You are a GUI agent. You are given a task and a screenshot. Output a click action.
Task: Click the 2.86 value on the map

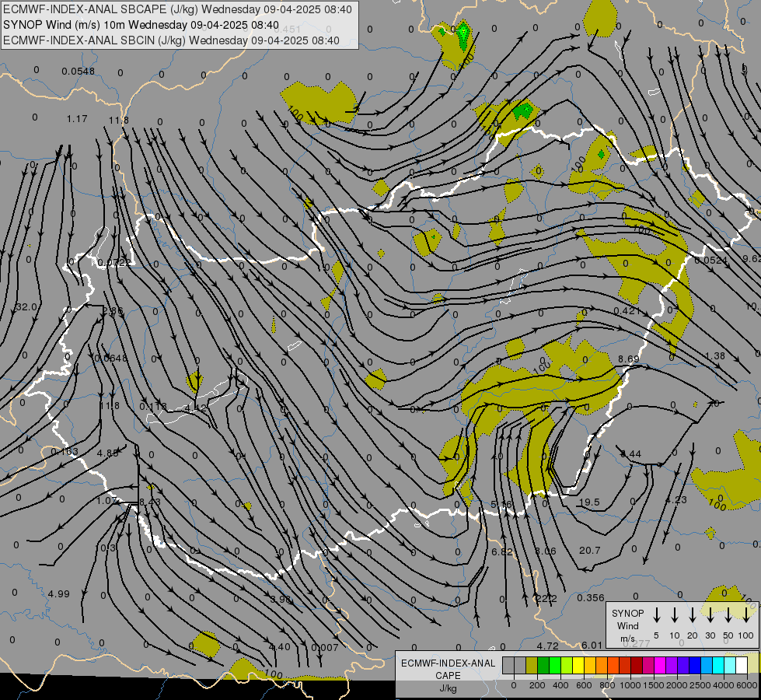[113, 311]
